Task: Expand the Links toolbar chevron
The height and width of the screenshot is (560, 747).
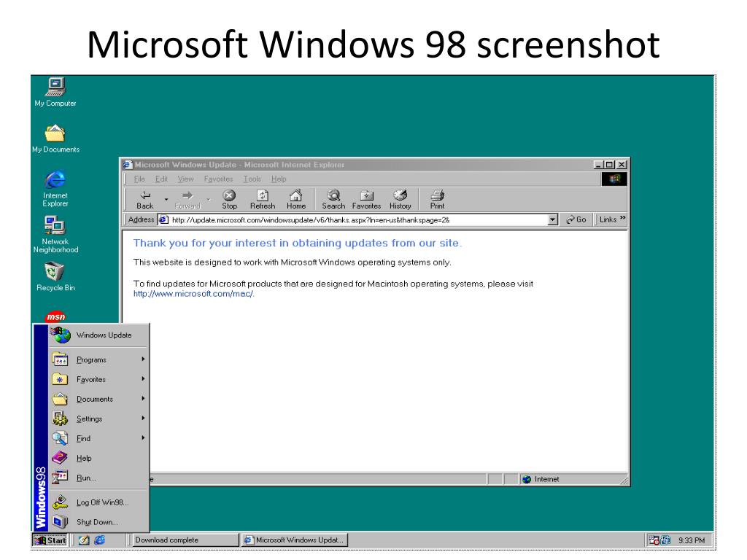Action: coord(622,219)
